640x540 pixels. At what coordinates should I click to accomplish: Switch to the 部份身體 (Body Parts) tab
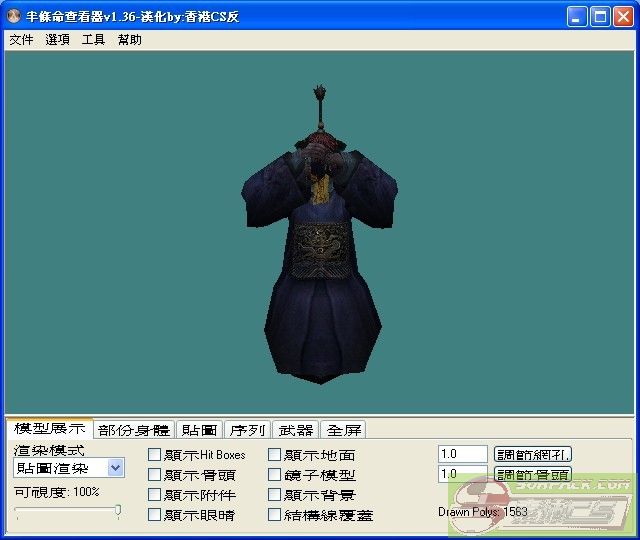(134, 430)
